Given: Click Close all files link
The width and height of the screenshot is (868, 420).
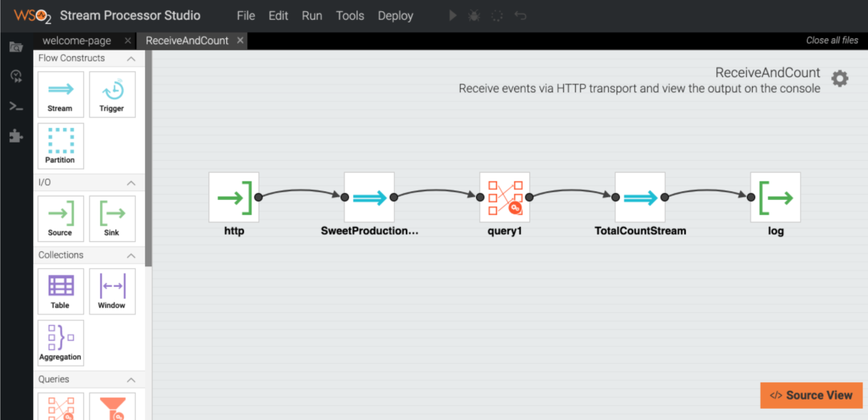Looking at the screenshot, I should click(x=832, y=41).
